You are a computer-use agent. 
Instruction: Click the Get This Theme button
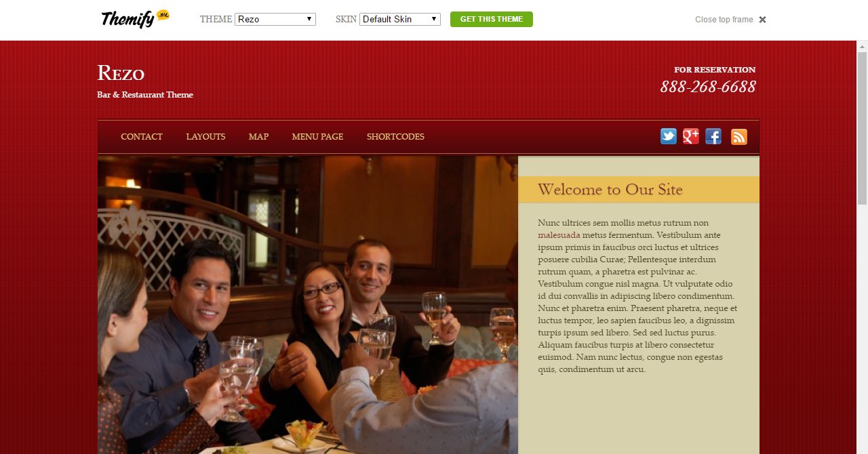pyautogui.click(x=492, y=19)
